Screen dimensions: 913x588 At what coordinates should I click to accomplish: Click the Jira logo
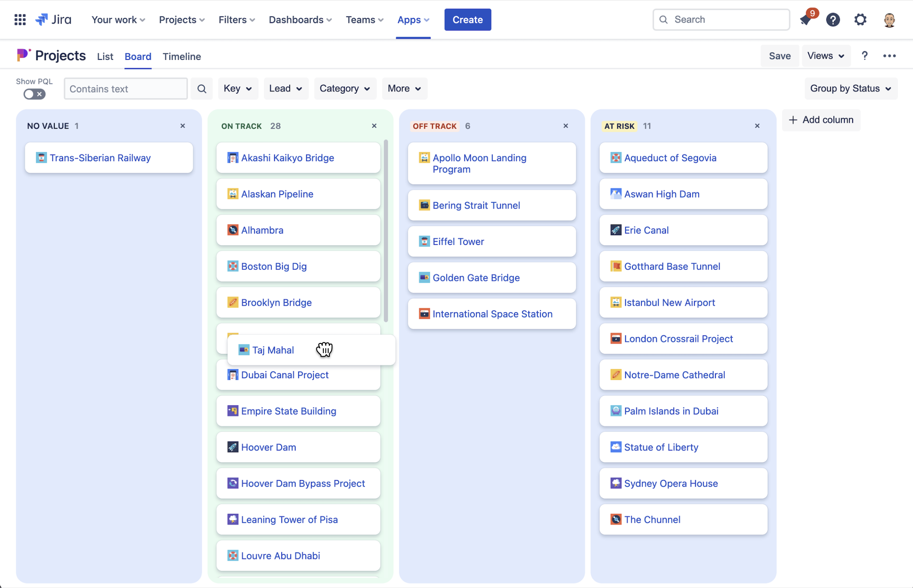point(54,19)
